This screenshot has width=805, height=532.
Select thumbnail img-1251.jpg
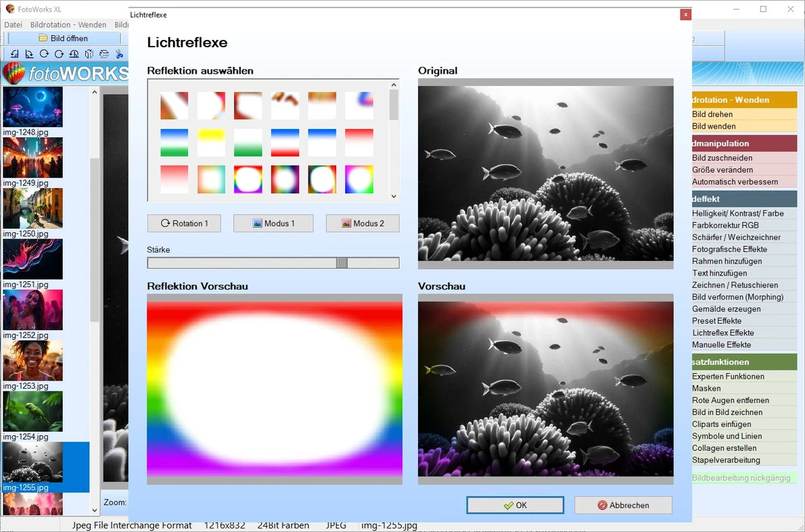tap(32, 259)
